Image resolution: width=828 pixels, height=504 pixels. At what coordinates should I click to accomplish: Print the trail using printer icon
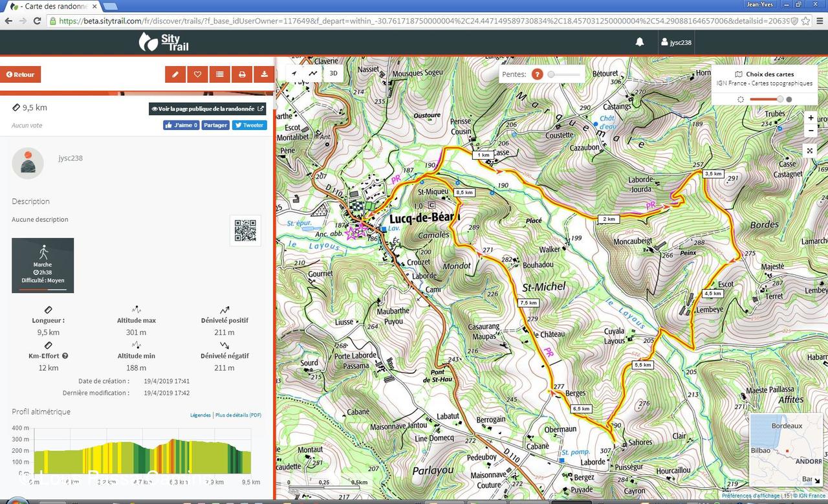(242, 74)
